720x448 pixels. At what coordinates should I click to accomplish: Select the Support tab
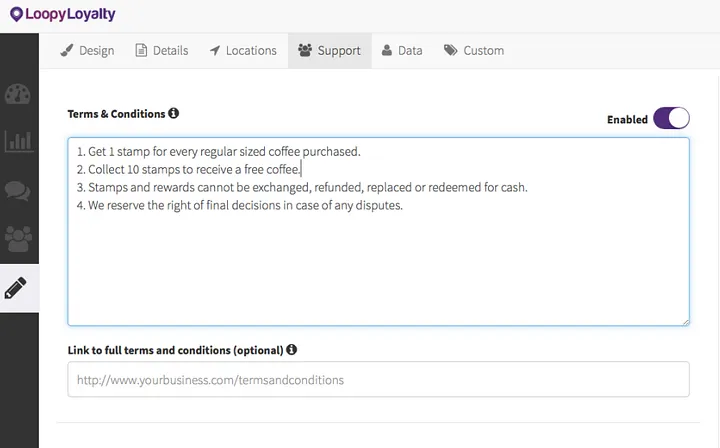coord(330,50)
